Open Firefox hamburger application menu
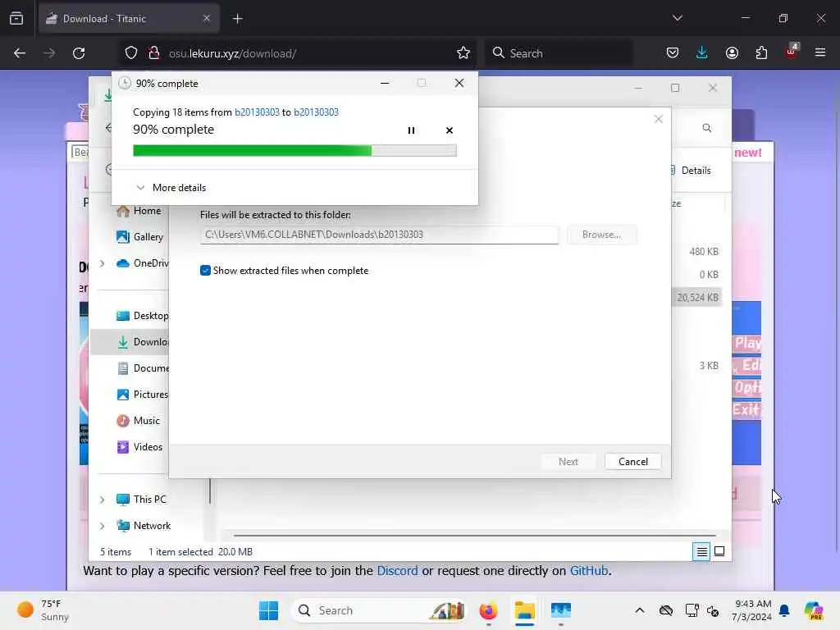840x630 pixels. 819,53
